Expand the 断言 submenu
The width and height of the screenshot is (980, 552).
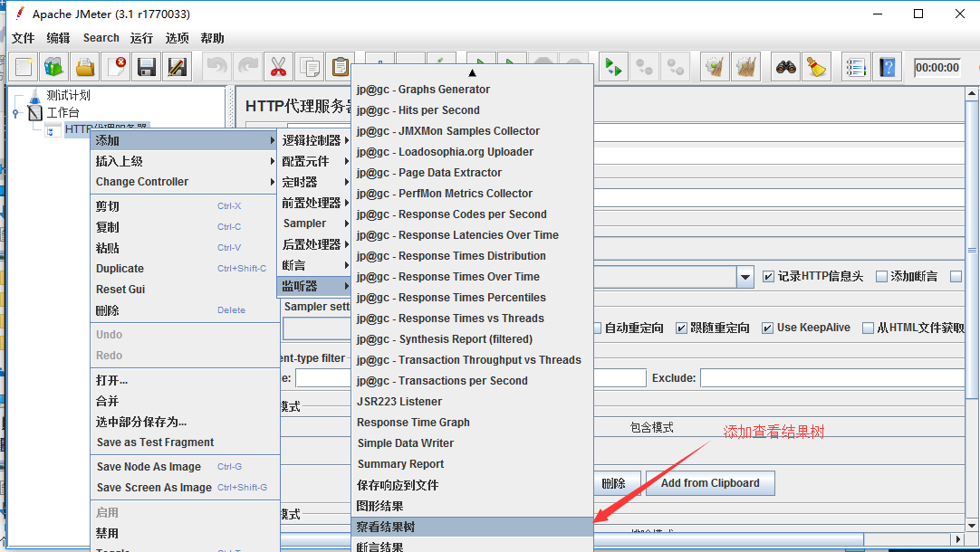point(314,265)
